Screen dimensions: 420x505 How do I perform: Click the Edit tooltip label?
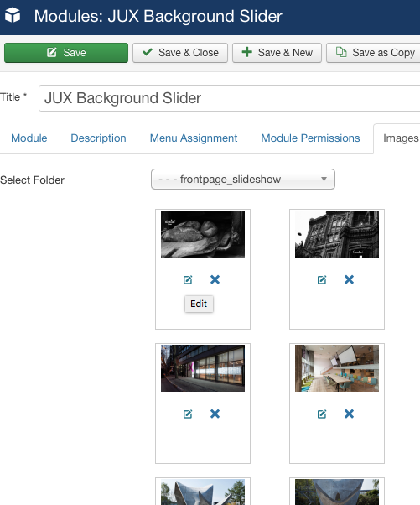tap(199, 304)
